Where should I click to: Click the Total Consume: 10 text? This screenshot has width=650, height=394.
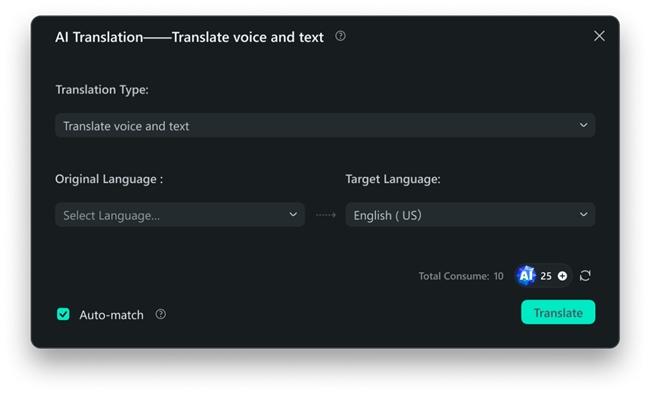click(x=461, y=276)
